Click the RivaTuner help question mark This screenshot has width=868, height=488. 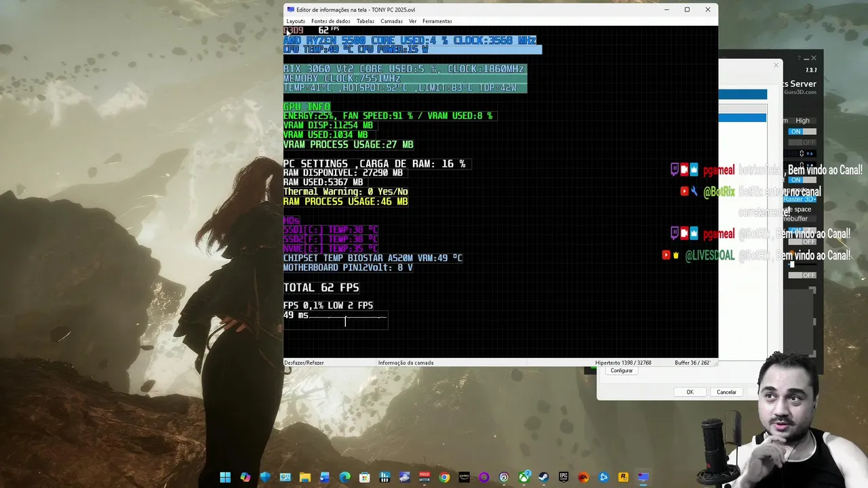click(799, 58)
